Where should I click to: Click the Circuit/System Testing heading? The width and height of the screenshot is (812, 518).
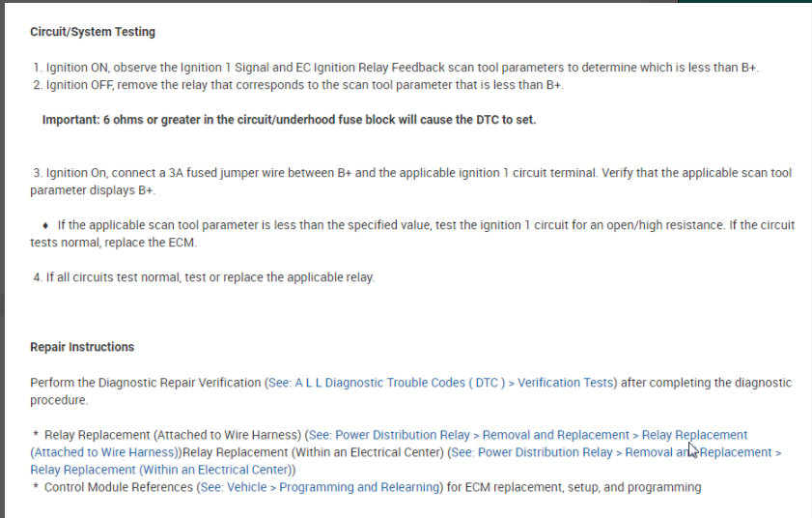tap(93, 32)
